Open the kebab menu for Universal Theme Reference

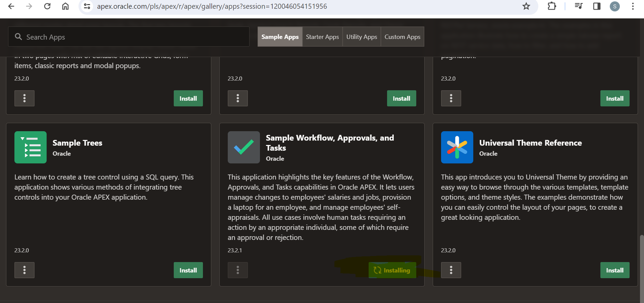[x=451, y=270]
